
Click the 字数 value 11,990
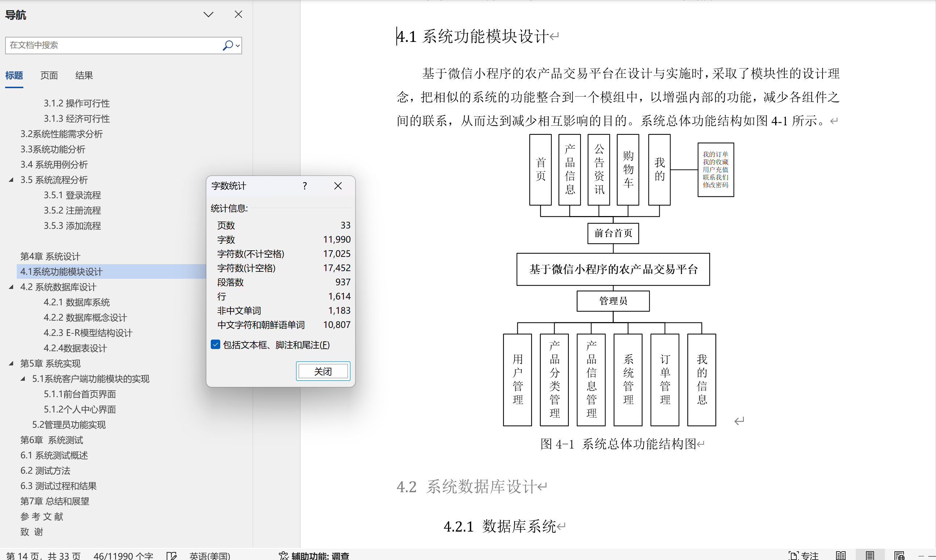coord(337,239)
